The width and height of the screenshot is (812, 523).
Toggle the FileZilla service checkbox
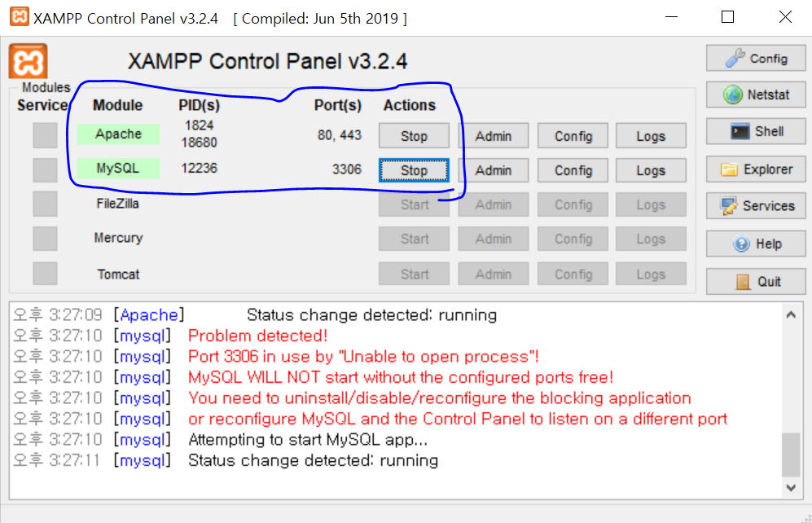(45, 204)
